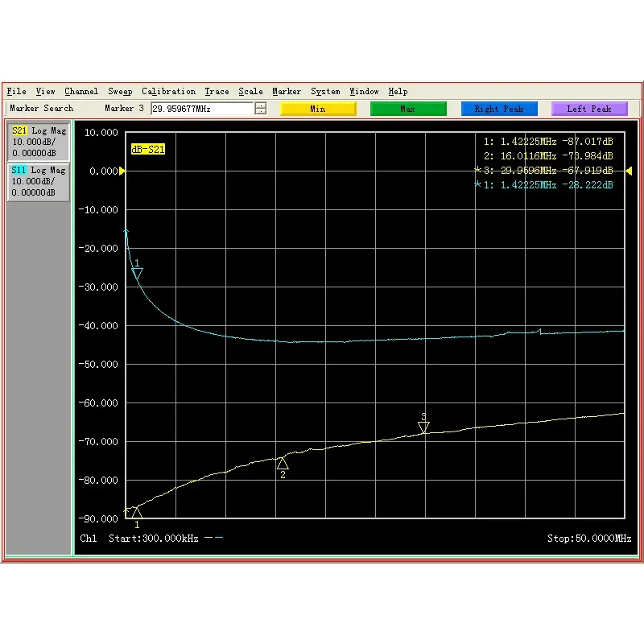
Task: Select the S11 Log Mag trace panel
Action: point(37,180)
